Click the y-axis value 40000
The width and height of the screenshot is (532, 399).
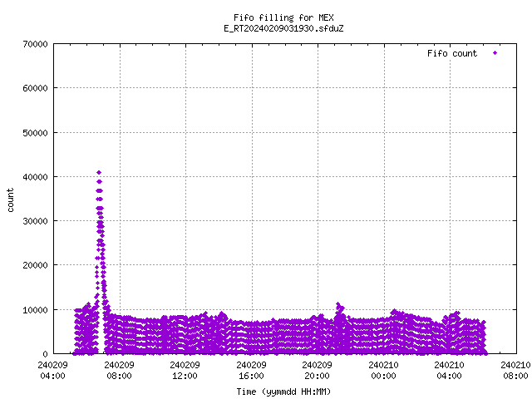[x=35, y=177]
